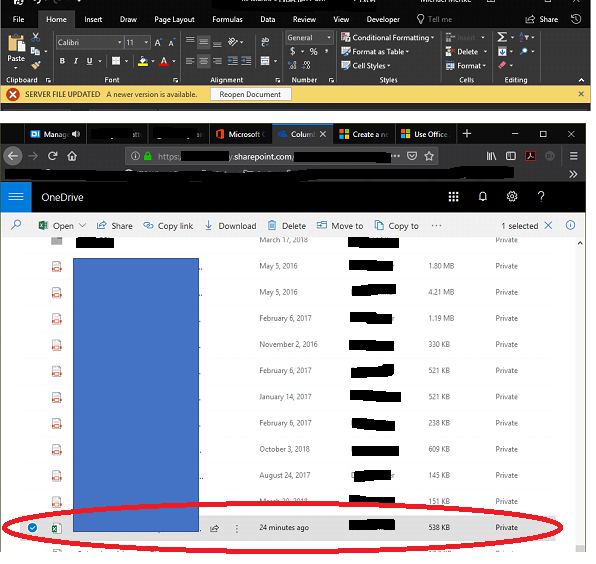This screenshot has height=564, width=596.
Task: Click the browser Home icon
Action: click(x=72, y=156)
